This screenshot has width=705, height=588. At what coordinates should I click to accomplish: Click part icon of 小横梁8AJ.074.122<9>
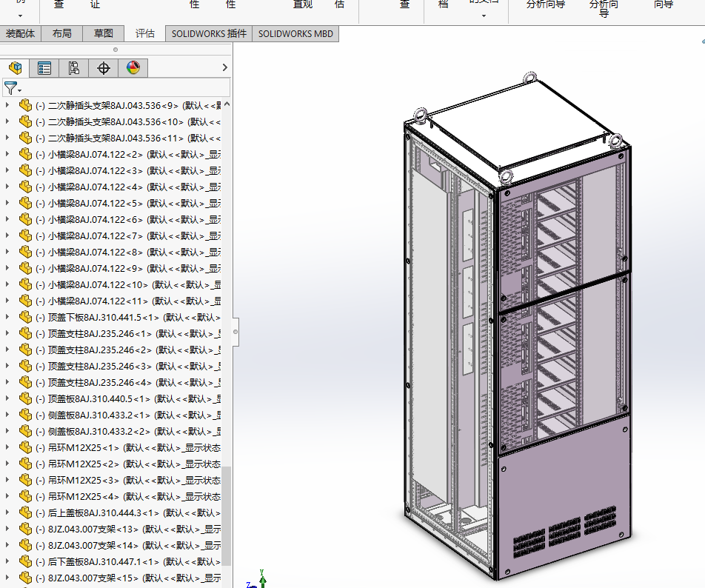coord(26,268)
